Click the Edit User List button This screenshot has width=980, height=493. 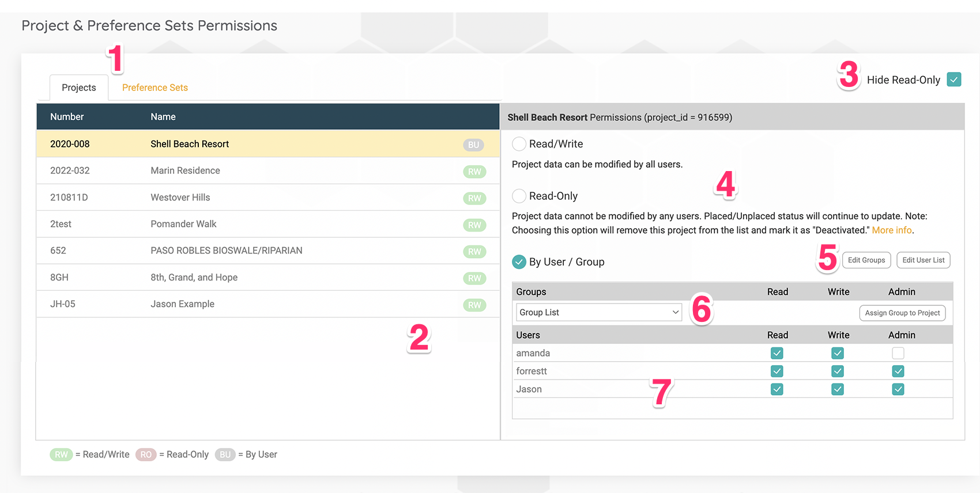(924, 260)
